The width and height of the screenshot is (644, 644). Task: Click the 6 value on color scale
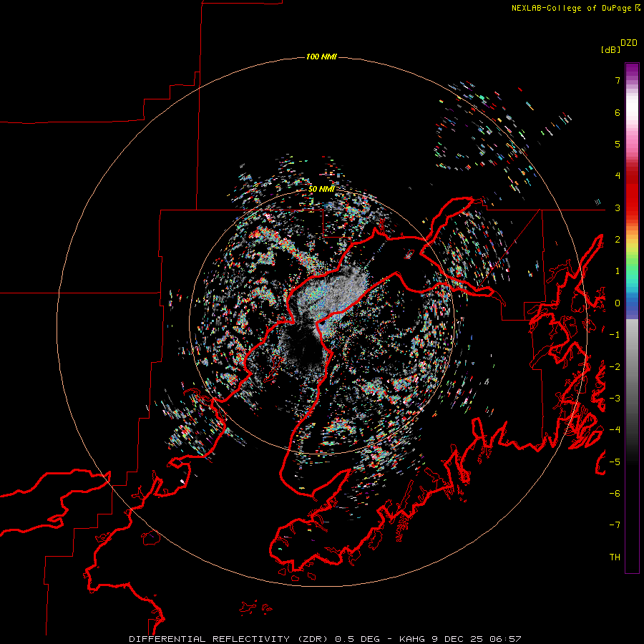tap(618, 112)
